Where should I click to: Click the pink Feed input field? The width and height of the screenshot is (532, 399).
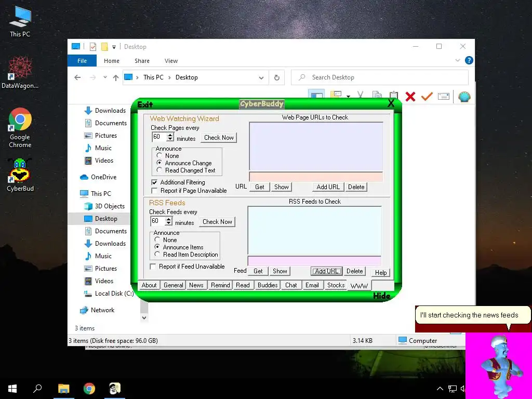click(314, 261)
